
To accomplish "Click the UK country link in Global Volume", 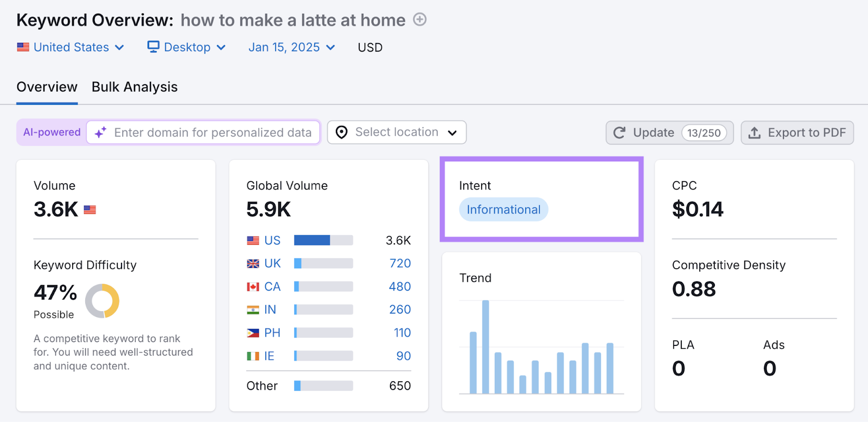I will click(x=272, y=263).
